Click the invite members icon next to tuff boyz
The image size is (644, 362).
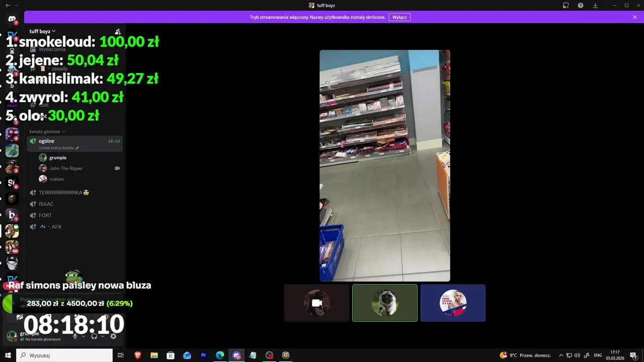[x=118, y=31]
